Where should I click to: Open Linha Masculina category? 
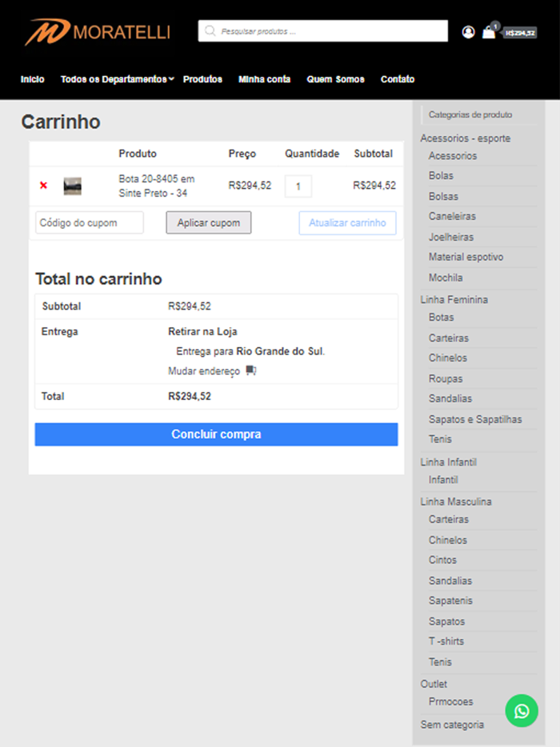pyautogui.click(x=456, y=501)
